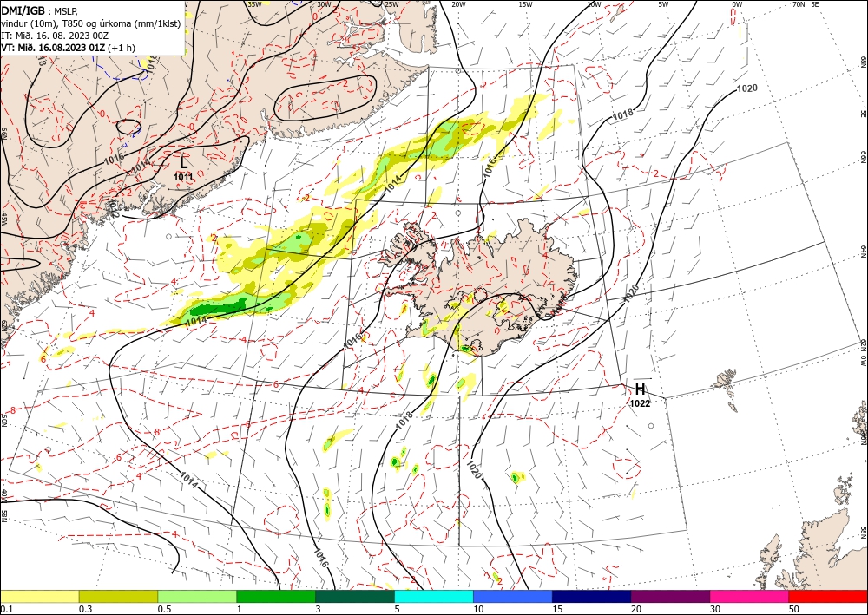Click the legend value '30'
The width and height of the screenshot is (868, 615).
point(714,609)
